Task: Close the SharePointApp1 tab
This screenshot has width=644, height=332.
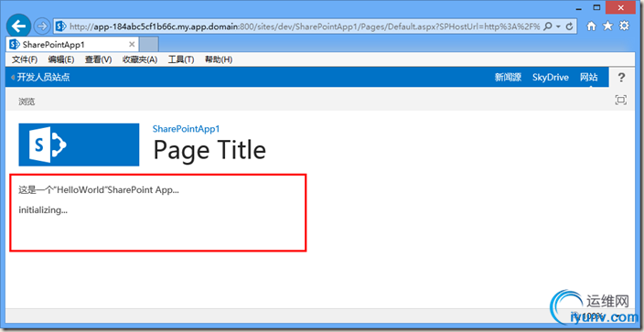Action: pyautogui.click(x=132, y=44)
